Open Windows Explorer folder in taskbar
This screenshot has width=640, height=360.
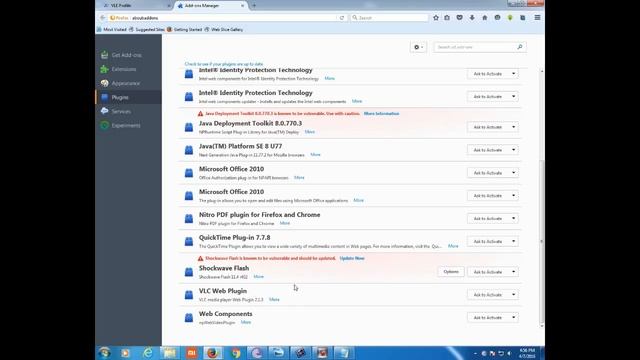point(169,353)
